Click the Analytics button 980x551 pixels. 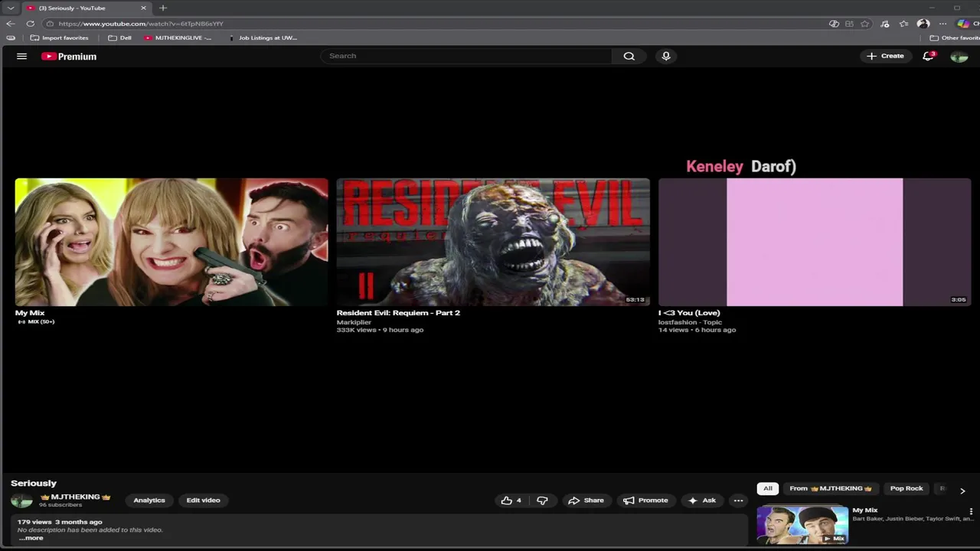tap(149, 500)
